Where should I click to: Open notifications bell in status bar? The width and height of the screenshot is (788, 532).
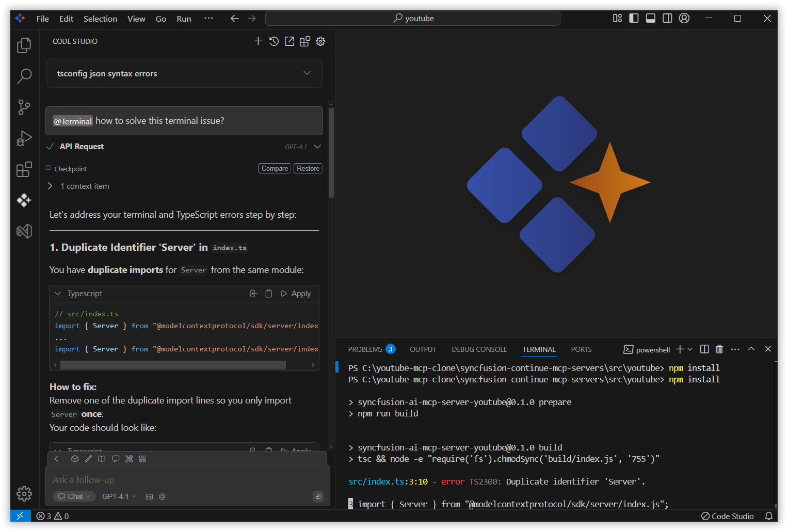(768, 516)
